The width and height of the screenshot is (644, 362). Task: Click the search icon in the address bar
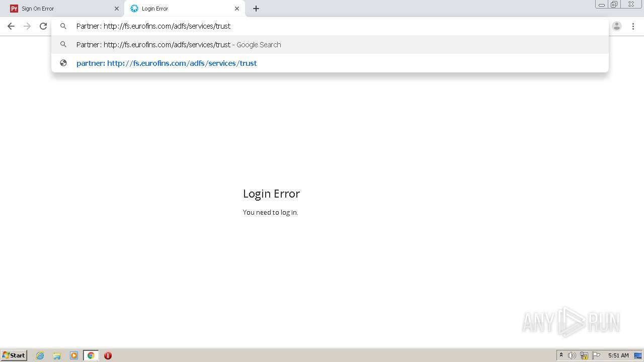[x=63, y=26]
